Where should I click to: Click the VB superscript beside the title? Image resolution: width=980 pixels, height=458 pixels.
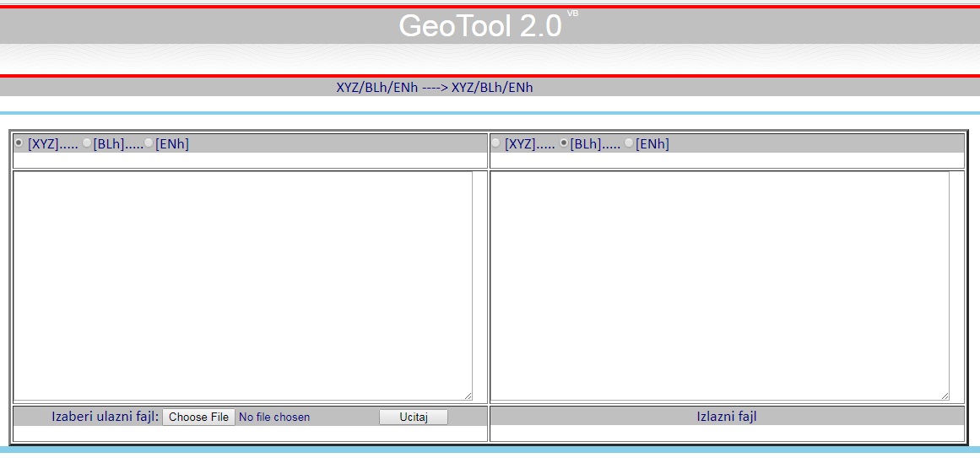572,13
